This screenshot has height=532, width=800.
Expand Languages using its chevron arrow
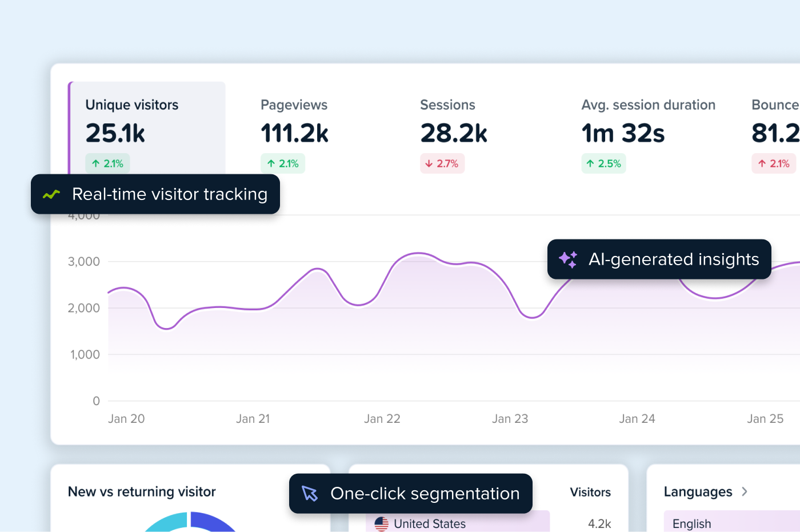click(743, 491)
